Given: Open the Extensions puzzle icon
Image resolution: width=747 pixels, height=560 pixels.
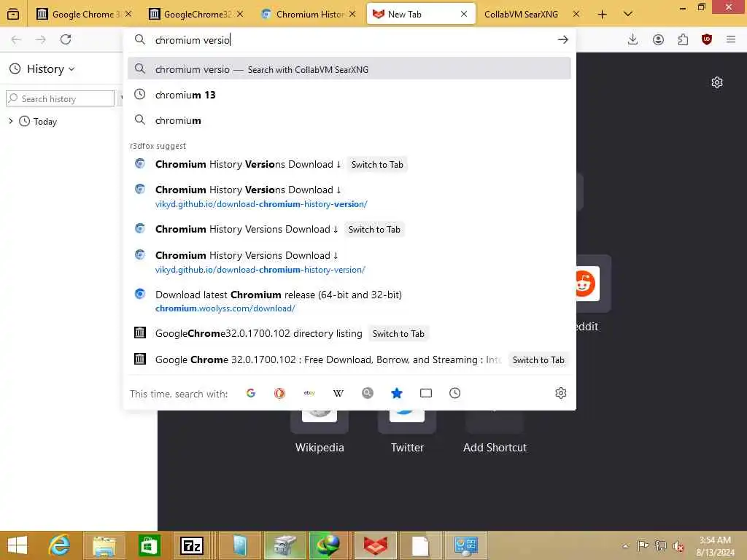Looking at the screenshot, I should [x=683, y=39].
